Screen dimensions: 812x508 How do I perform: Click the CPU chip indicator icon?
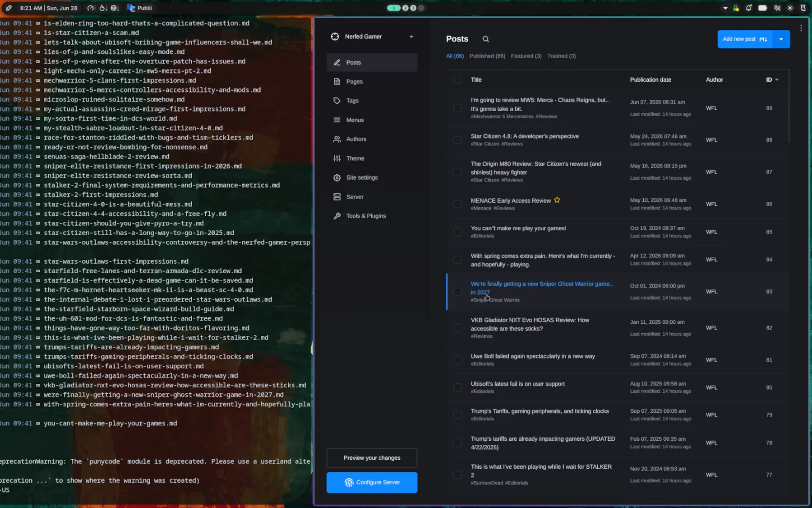(115, 8)
